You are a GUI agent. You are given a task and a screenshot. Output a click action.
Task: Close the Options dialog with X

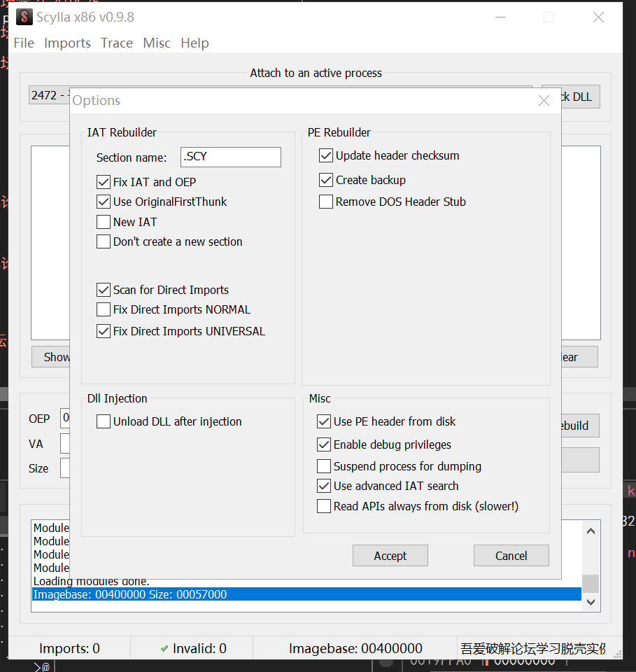pyautogui.click(x=544, y=101)
